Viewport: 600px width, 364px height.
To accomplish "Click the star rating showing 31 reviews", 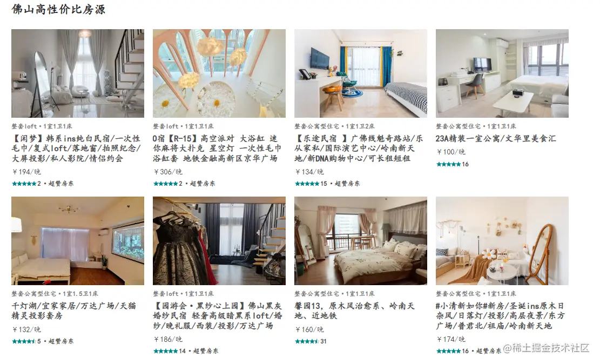I will point(311,341).
